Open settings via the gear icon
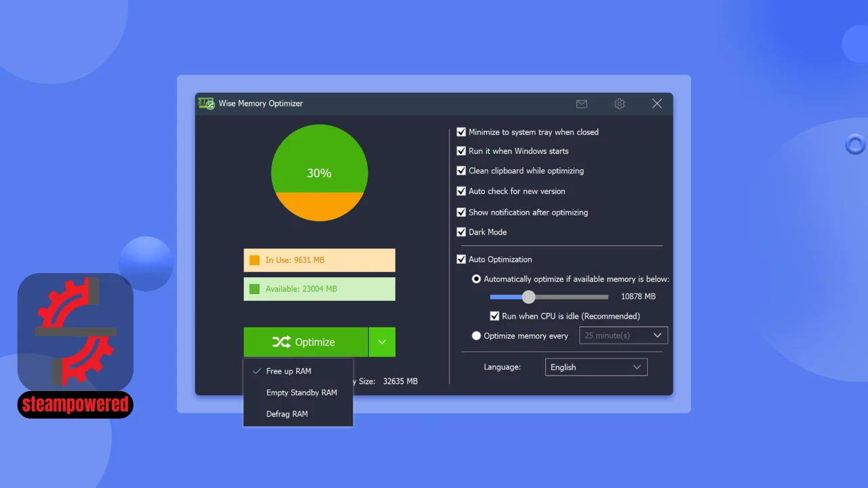 tap(619, 104)
